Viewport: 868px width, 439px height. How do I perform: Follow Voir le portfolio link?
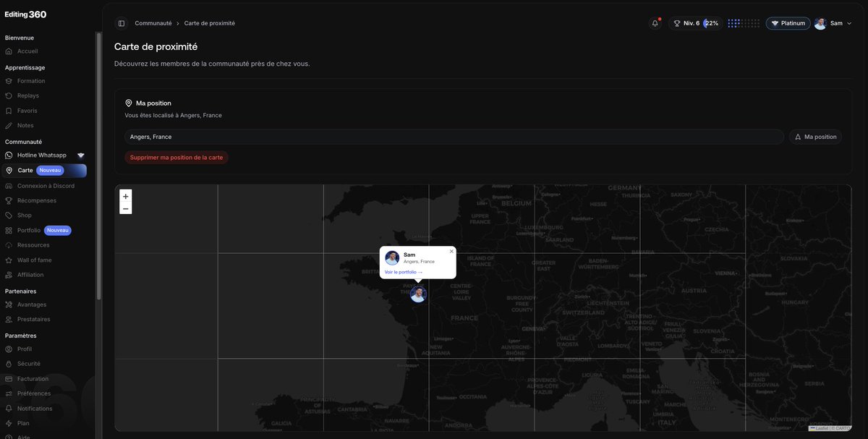404,272
